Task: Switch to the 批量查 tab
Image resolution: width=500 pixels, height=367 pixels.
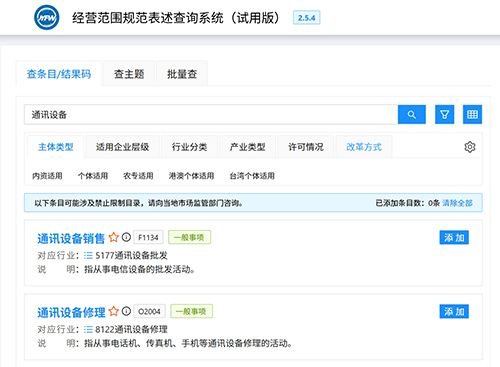Action: pyautogui.click(x=182, y=74)
